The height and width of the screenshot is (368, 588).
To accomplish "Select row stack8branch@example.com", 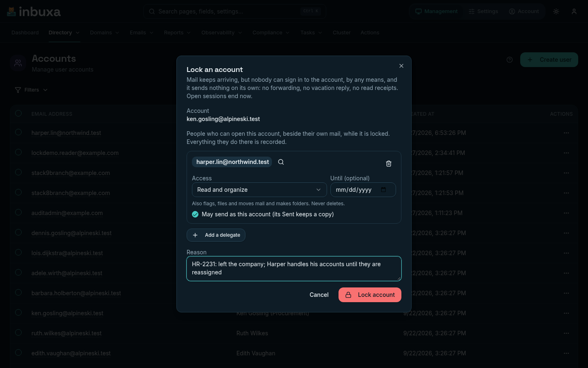I will pyautogui.click(x=18, y=192).
